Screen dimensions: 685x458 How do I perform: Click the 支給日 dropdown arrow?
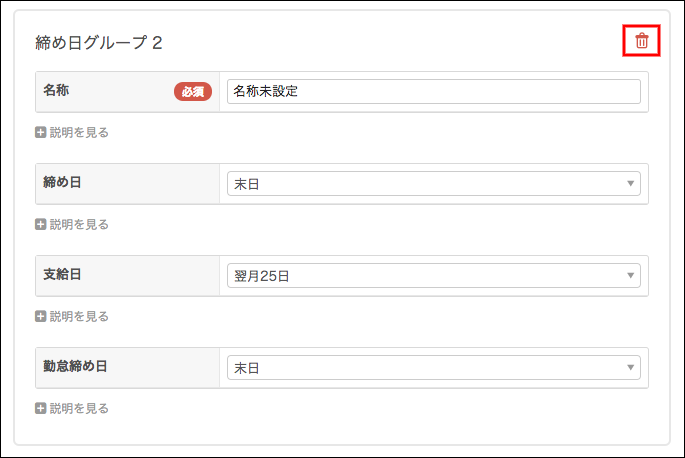click(630, 275)
